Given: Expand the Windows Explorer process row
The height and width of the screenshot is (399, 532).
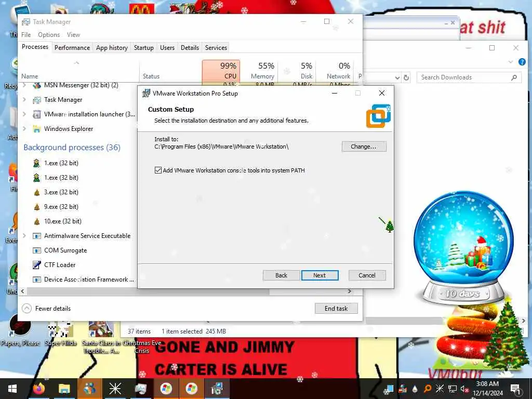Looking at the screenshot, I should click(24, 129).
